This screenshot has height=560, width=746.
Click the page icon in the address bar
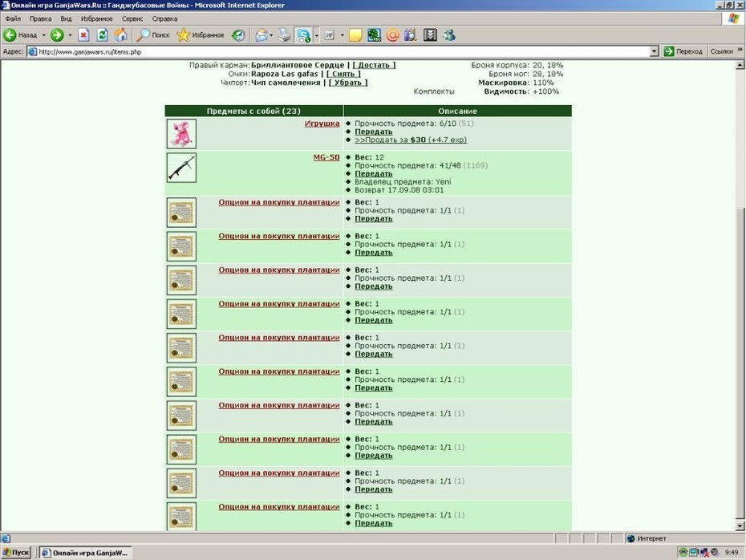(x=32, y=52)
